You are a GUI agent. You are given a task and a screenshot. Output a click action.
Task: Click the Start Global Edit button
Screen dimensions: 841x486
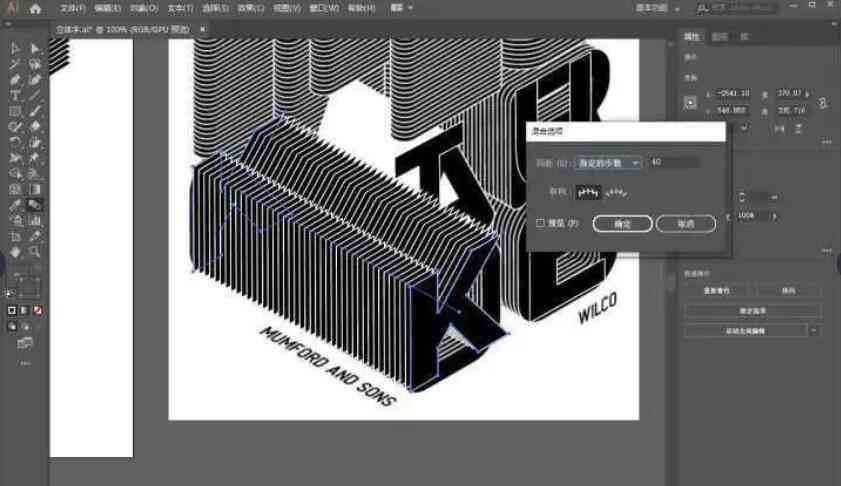[746, 331]
